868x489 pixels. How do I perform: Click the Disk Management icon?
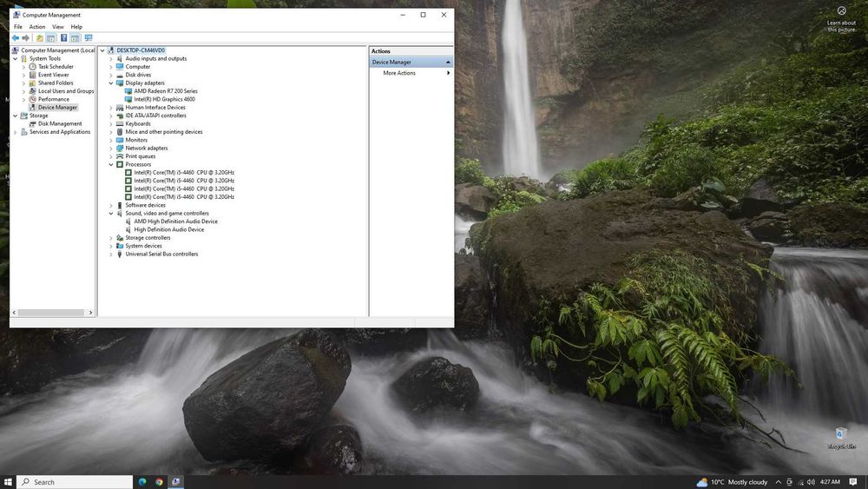(x=33, y=124)
